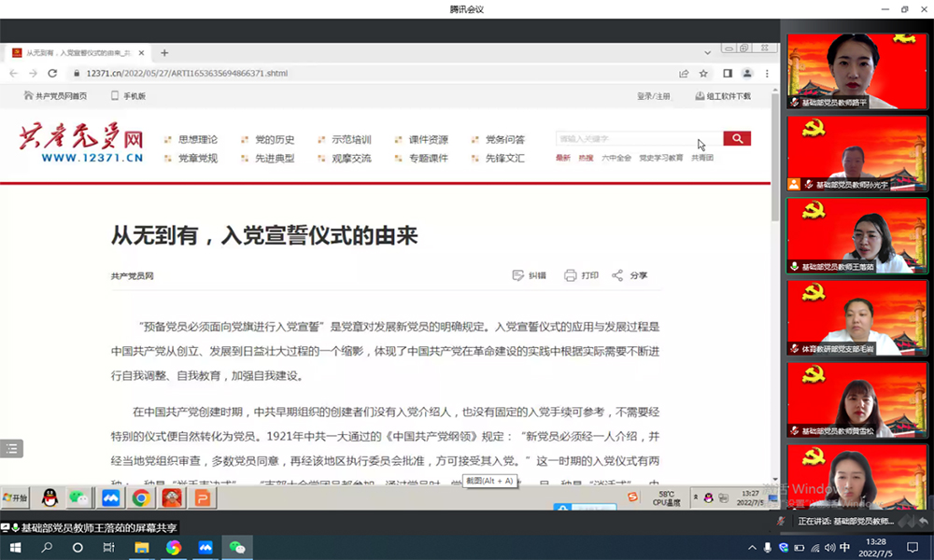Reload the page with the browser refresh icon

tap(52, 73)
